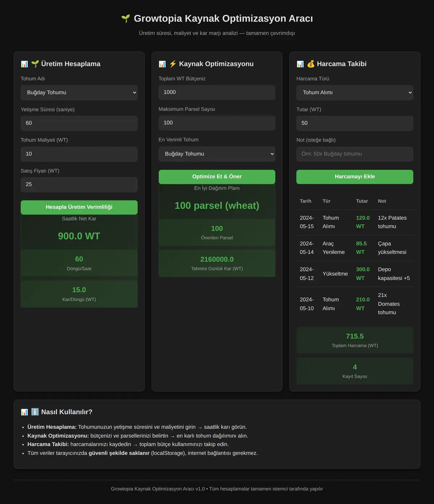Screen dimensions: 434x504
Task: Expand the En Verimli Tohum dropdown
Action: (217, 154)
